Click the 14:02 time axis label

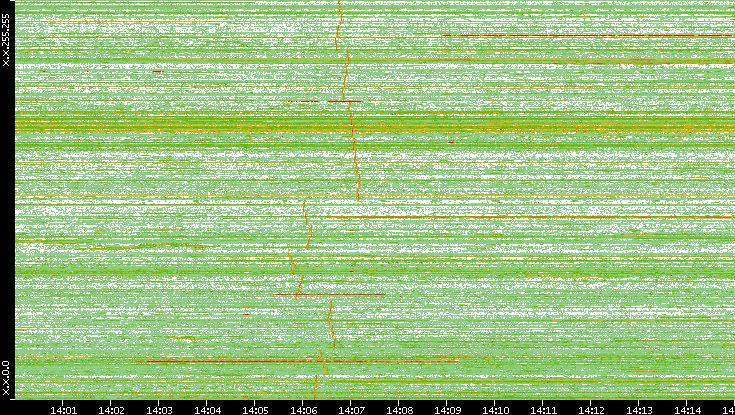click(111, 410)
